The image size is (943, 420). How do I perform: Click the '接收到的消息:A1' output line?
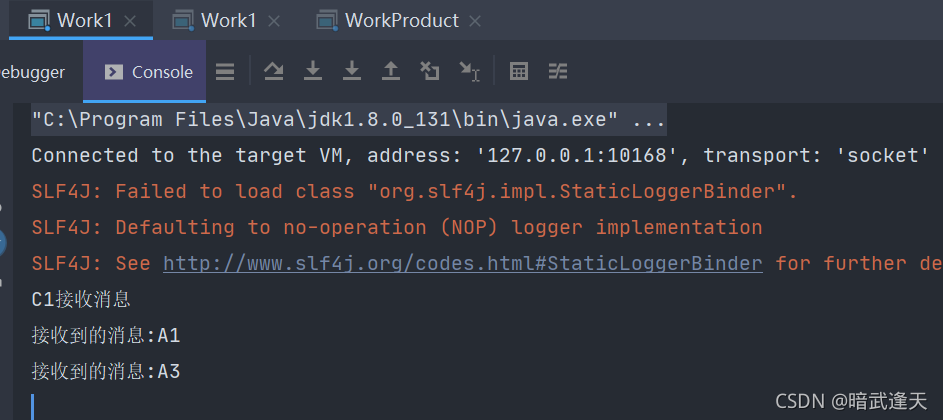pos(106,336)
